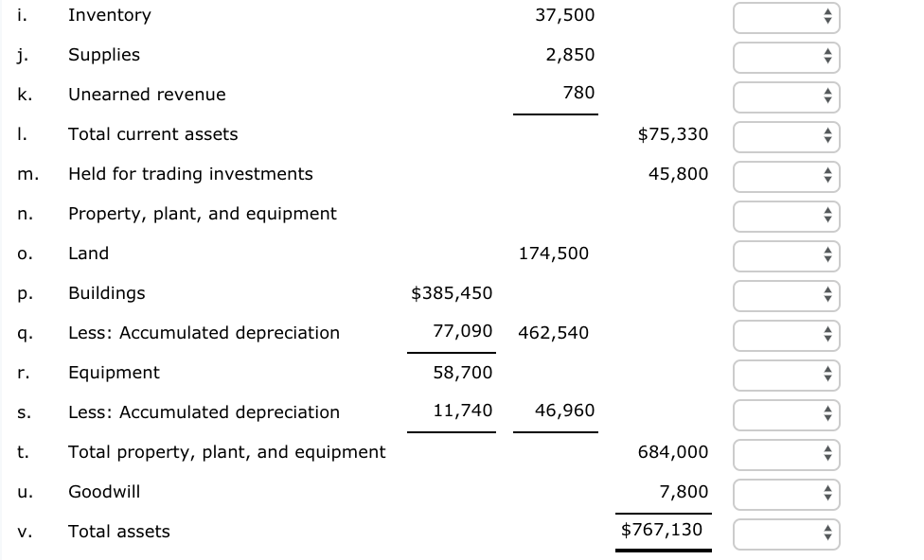Open the dropdown beside the Buildings accumulated depreciation row
The width and height of the screenshot is (924, 560).
point(785,336)
